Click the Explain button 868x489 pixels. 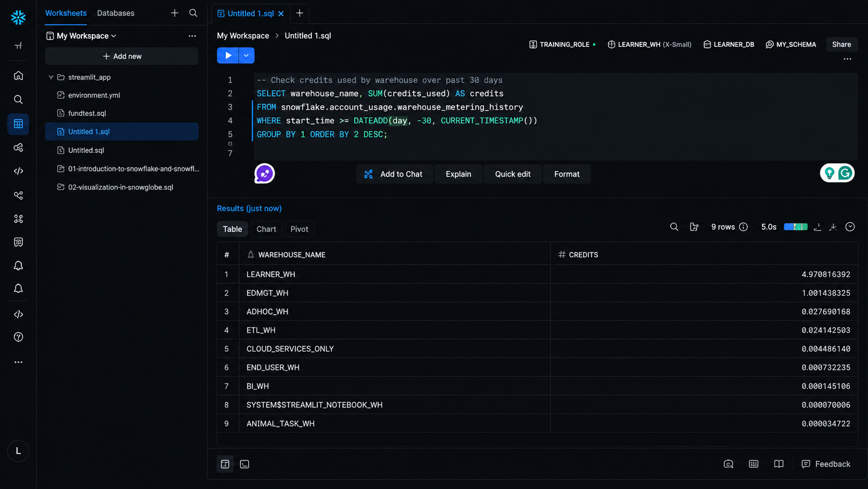tap(458, 174)
